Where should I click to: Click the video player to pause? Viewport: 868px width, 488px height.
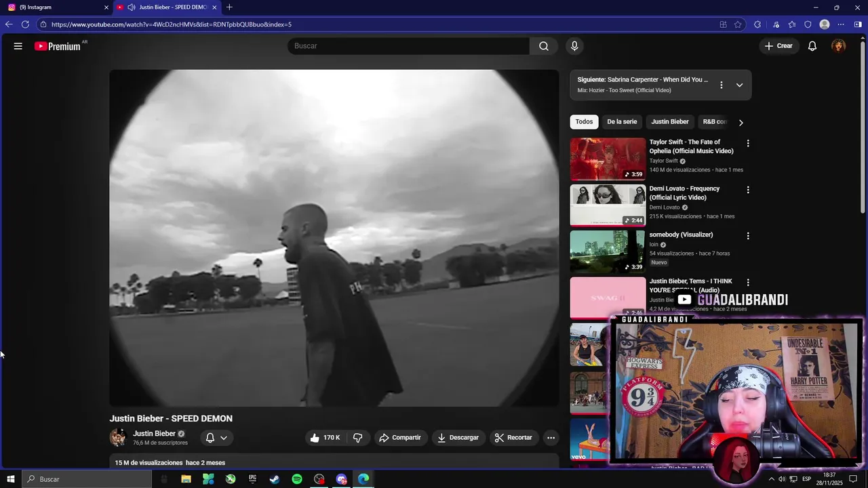coord(334,238)
